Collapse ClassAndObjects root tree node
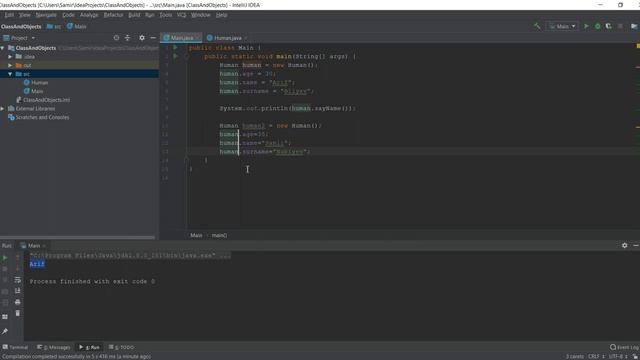The height and width of the screenshot is (360, 640). click(x=3, y=48)
